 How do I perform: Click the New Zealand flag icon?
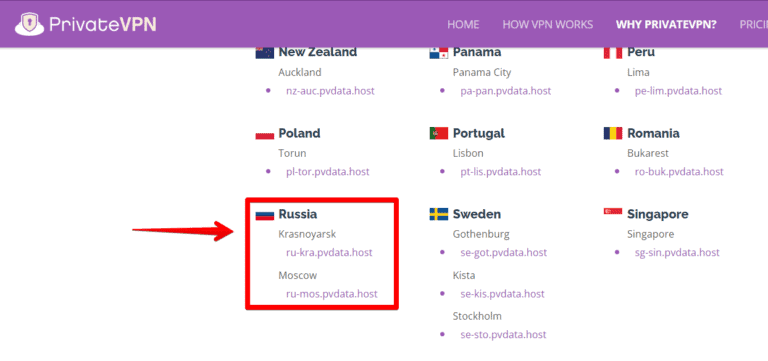(264, 53)
